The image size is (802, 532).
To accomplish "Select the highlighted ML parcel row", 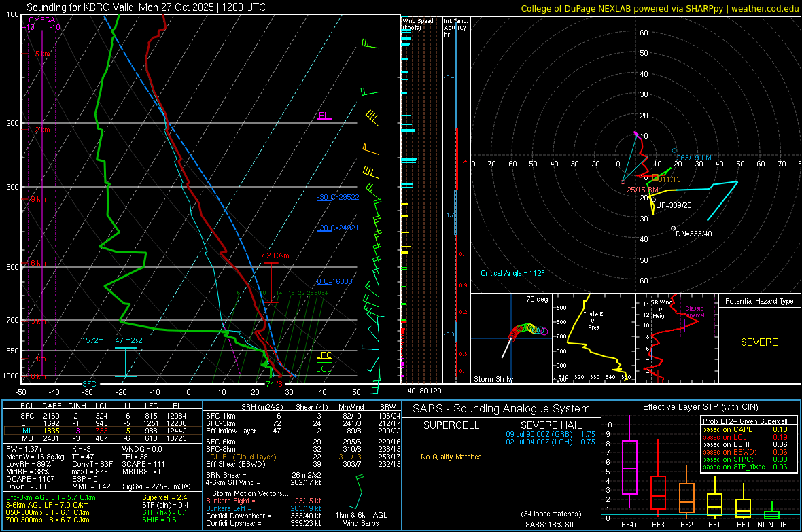I will pyautogui.click(x=103, y=431).
